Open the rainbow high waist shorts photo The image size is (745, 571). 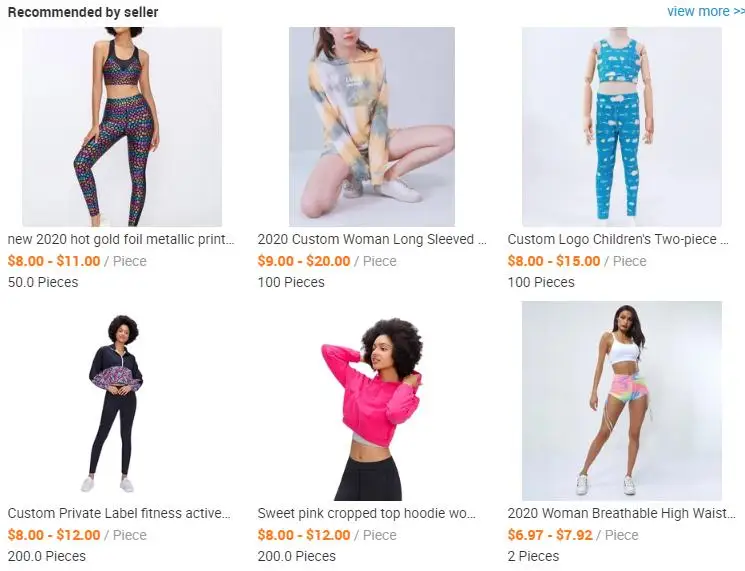[621, 401]
